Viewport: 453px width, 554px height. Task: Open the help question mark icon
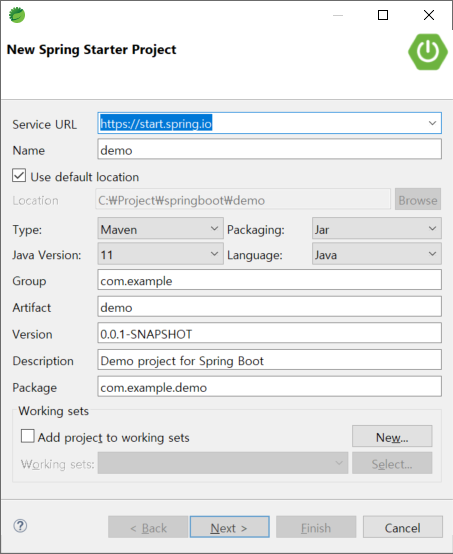click(x=20, y=526)
